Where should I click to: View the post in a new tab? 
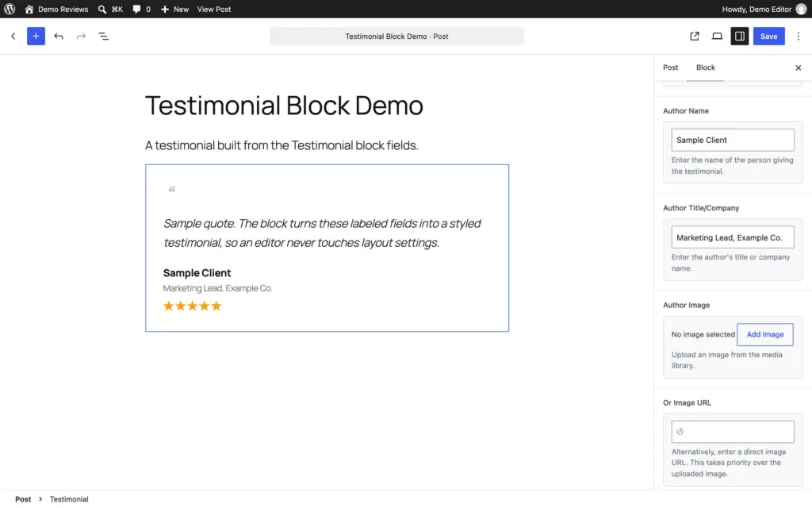click(695, 37)
